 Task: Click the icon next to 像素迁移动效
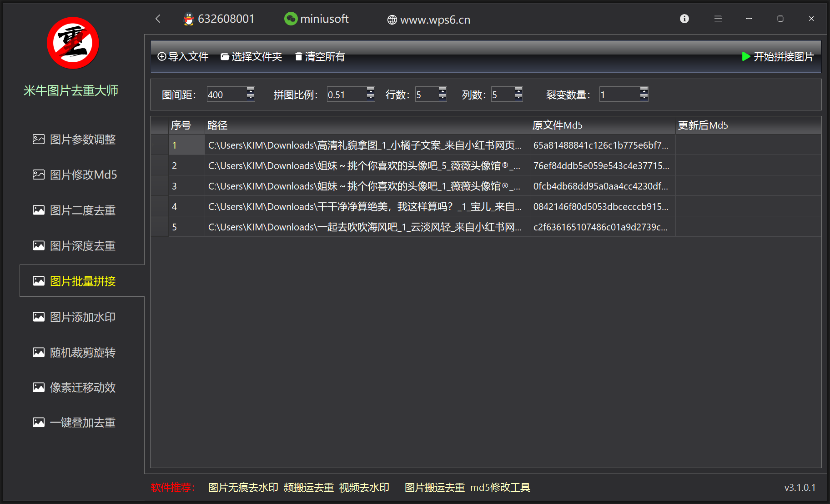tap(39, 387)
